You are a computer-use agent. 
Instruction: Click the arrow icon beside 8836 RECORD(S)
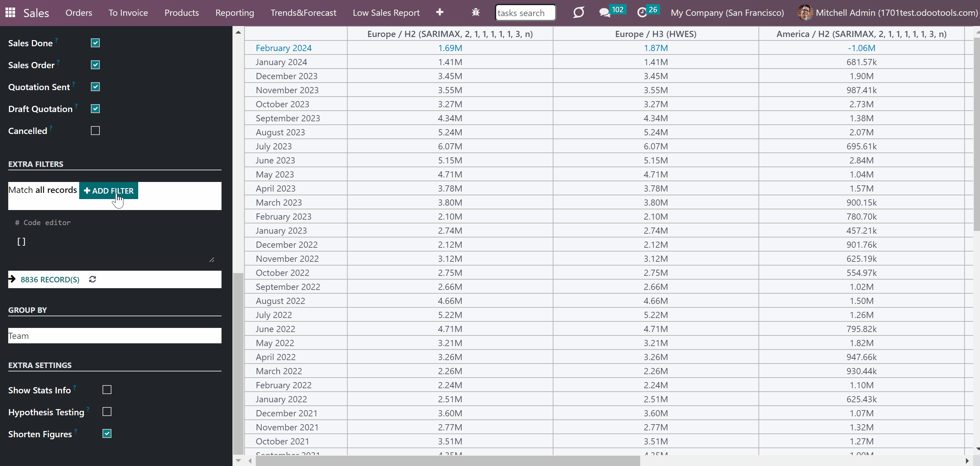coord(12,279)
